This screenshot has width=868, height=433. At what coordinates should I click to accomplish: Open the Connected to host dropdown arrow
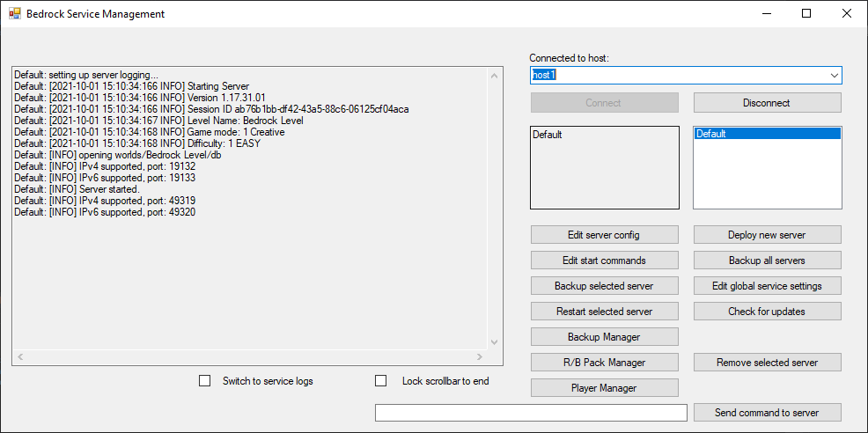(835, 76)
